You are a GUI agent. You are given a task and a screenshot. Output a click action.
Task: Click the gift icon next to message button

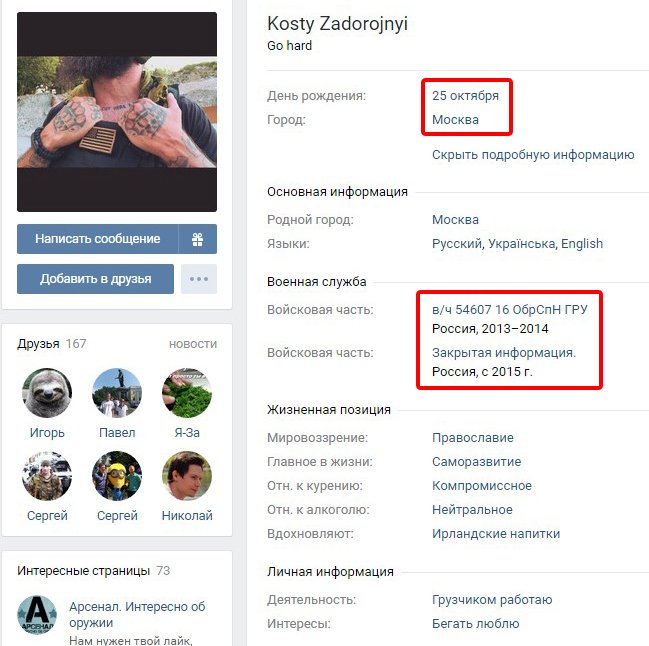click(x=198, y=239)
